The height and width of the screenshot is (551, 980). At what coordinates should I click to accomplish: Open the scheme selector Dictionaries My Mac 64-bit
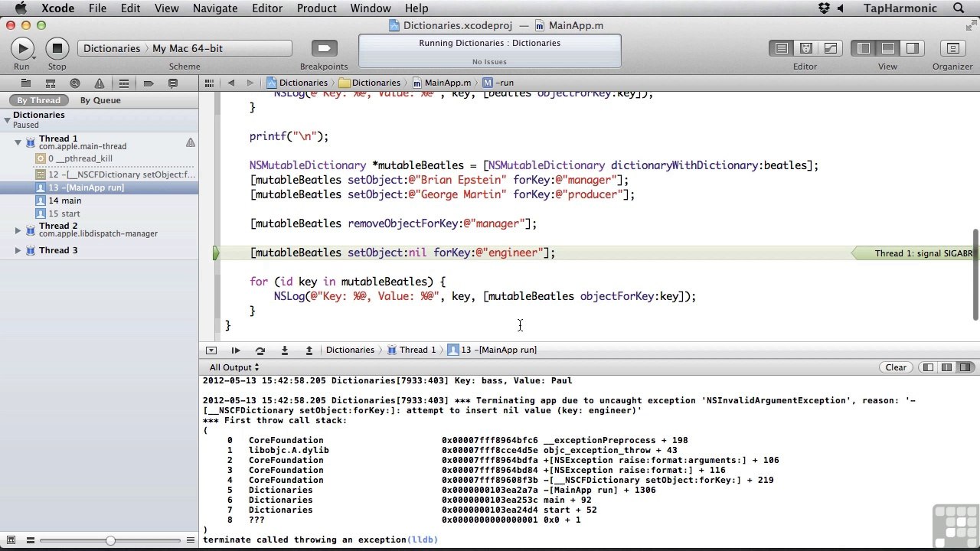(x=185, y=48)
